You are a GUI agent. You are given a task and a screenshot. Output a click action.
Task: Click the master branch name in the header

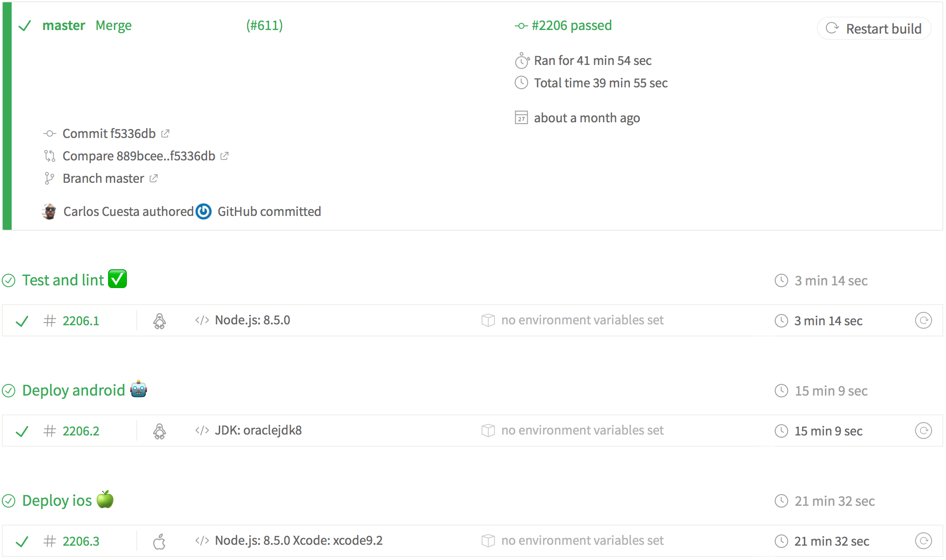click(64, 26)
